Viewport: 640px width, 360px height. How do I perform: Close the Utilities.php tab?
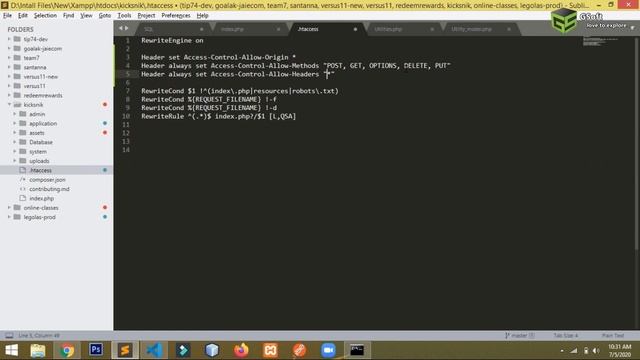(432, 29)
